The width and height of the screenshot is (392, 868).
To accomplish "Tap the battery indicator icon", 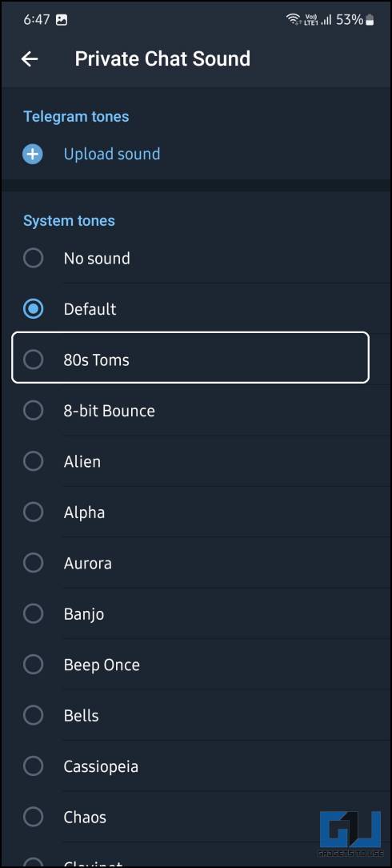I will coord(370,20).
